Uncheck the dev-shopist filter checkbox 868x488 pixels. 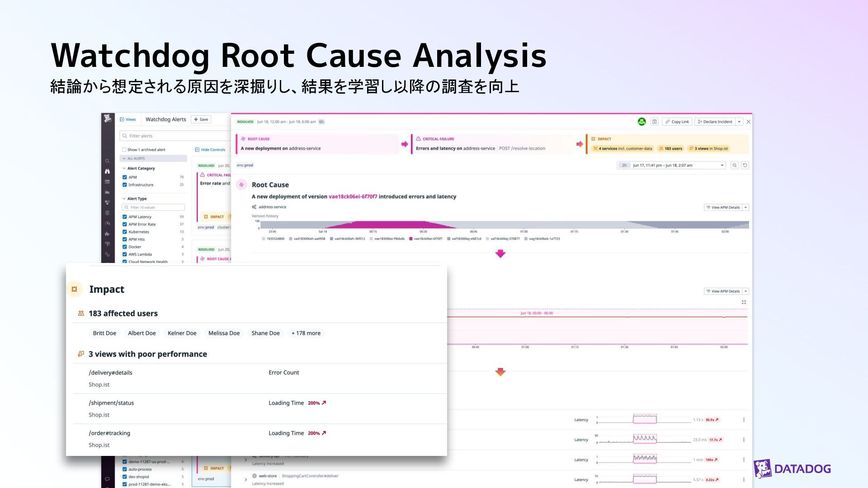(x=124, y=477)
